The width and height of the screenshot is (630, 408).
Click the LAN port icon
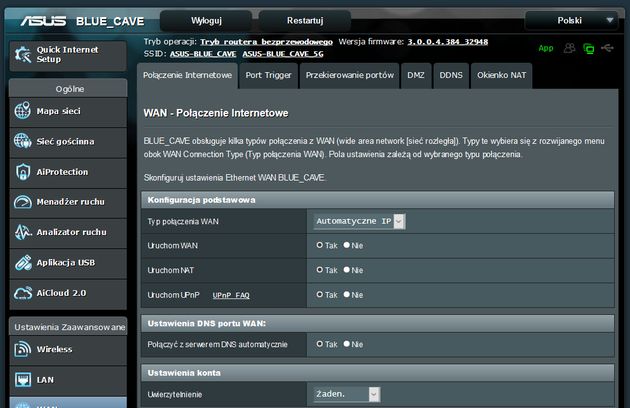click(22, 379)
